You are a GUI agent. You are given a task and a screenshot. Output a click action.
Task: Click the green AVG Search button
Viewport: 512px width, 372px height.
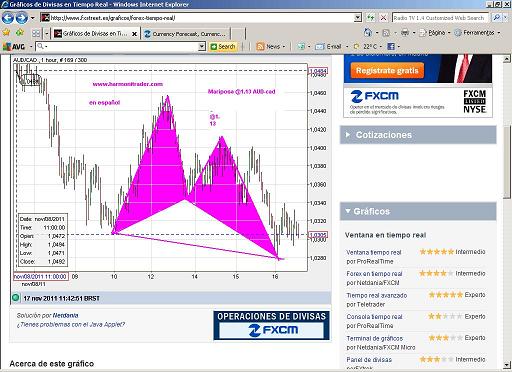pos(223,47)
